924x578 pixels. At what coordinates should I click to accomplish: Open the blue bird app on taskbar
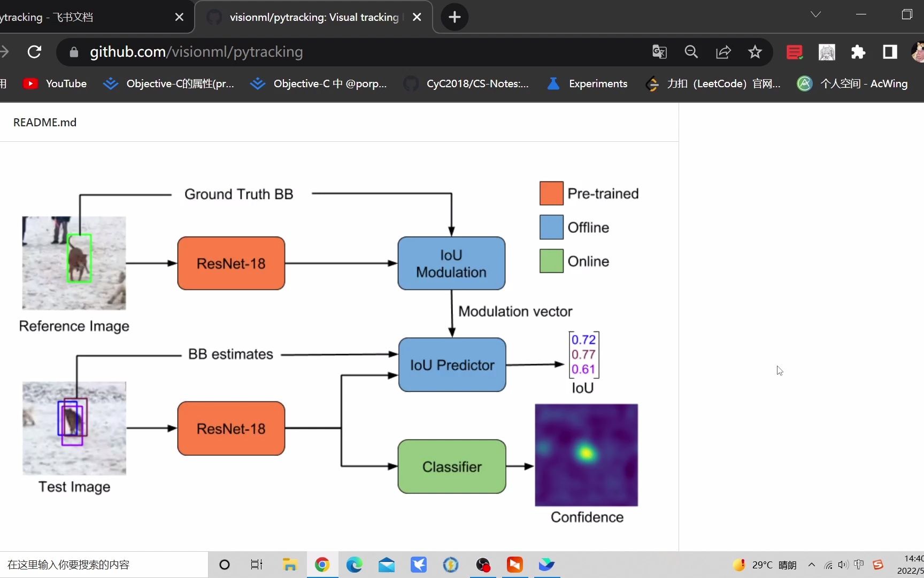coord(418,565)
